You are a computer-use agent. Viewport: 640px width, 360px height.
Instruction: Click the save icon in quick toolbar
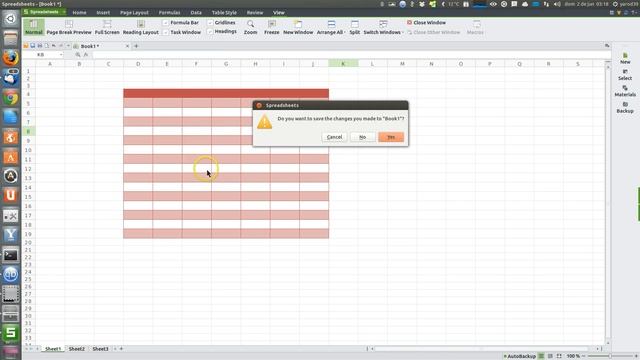[33, 46]
